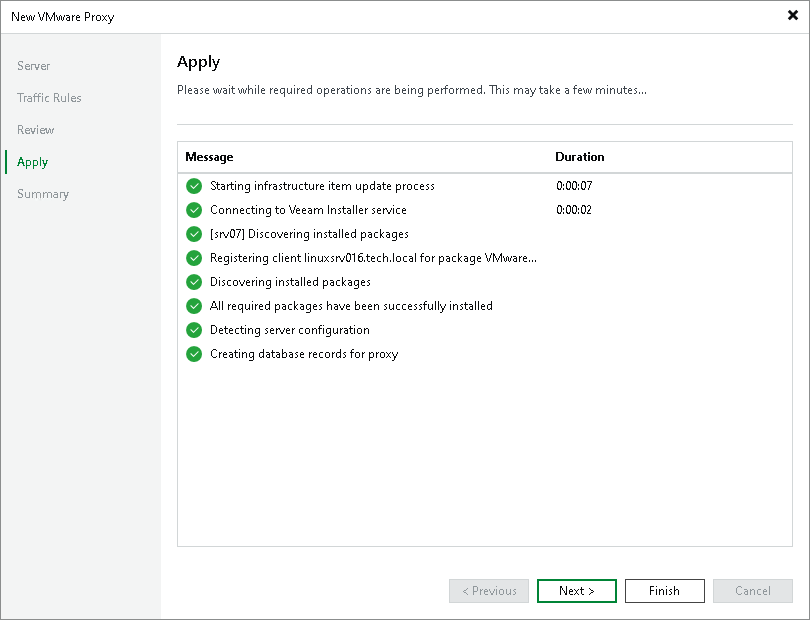Click the green check icon beside the row reading just Discovering installed packages

click(x=194, y=282)
